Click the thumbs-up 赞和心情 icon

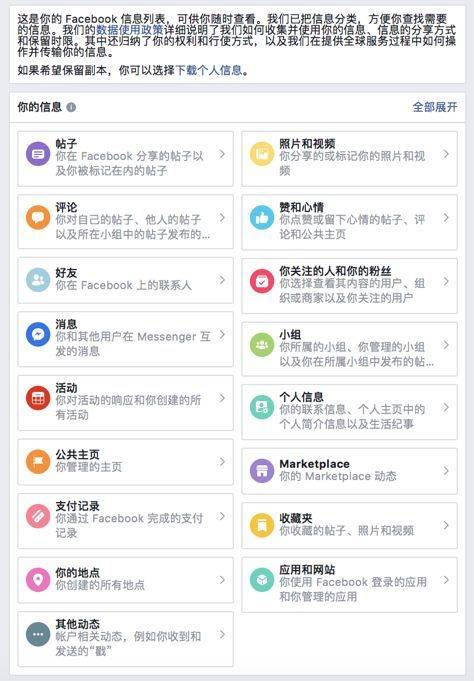262,217
